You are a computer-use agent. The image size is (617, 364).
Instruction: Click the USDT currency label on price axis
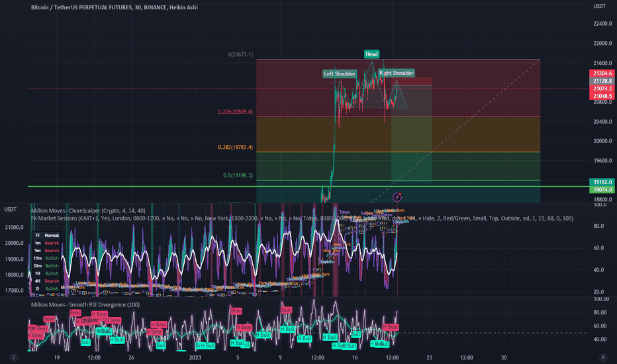click(x=599, y=6)
